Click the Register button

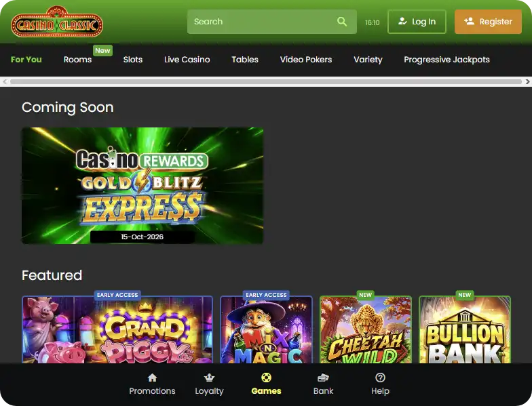[488, 22]
